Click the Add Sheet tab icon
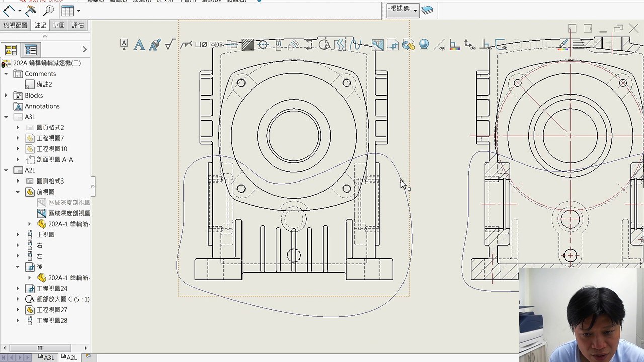This screenshot has width=644, height=362. [89, 357]
